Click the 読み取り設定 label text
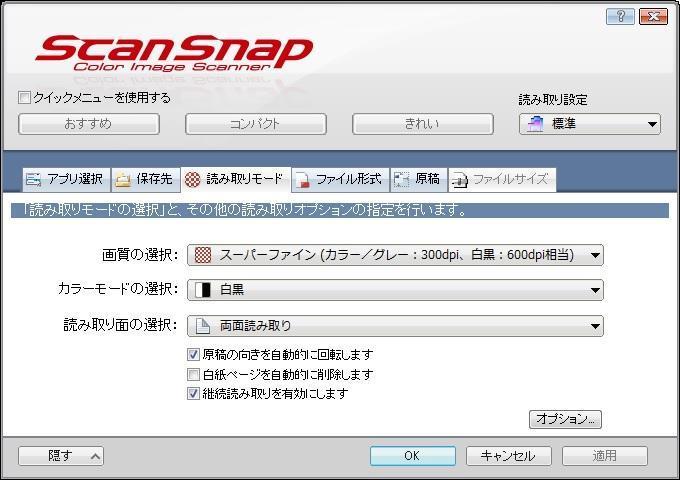 [x=553, y=100]
